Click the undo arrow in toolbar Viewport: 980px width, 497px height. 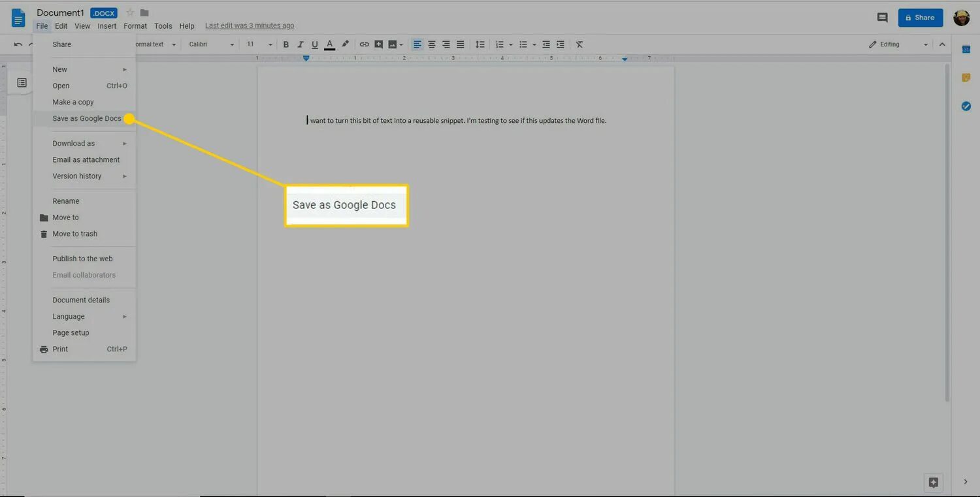[18, 44]
